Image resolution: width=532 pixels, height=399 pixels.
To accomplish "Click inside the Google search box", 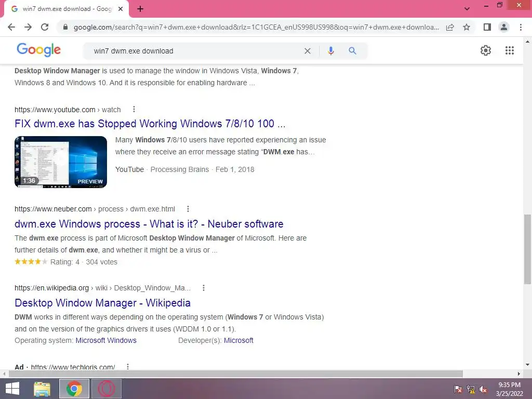I will pyautogui.click(x=197, y=51).
